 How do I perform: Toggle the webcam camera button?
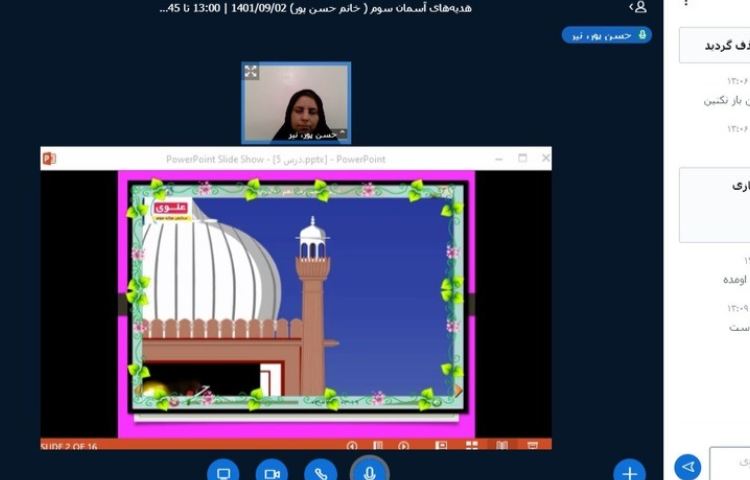tap(272, 471)
